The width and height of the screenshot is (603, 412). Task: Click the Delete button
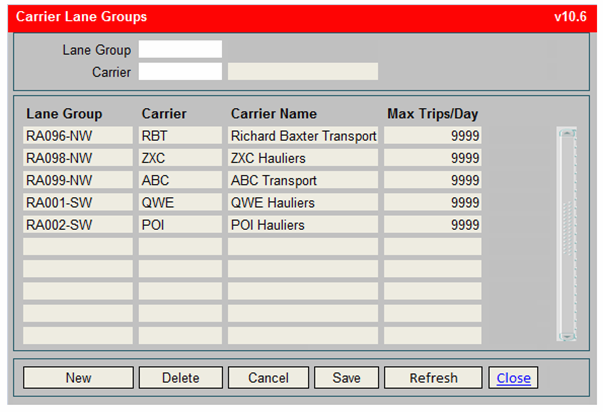tap(181, 377)
